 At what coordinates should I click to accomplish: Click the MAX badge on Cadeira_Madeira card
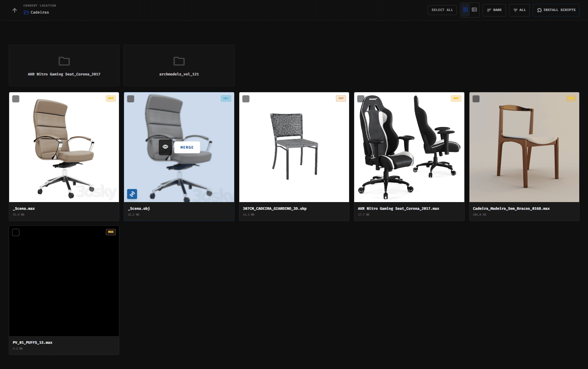pyautogui.click(x=571, y=98)
